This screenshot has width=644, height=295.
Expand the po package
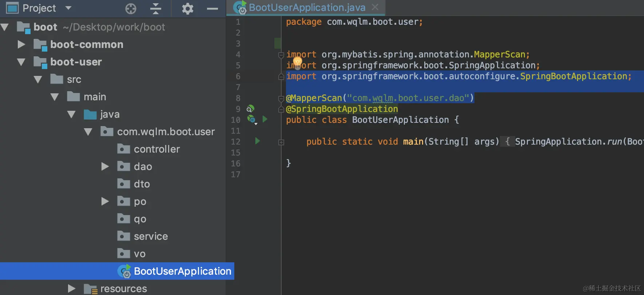[x=105, y=201]
